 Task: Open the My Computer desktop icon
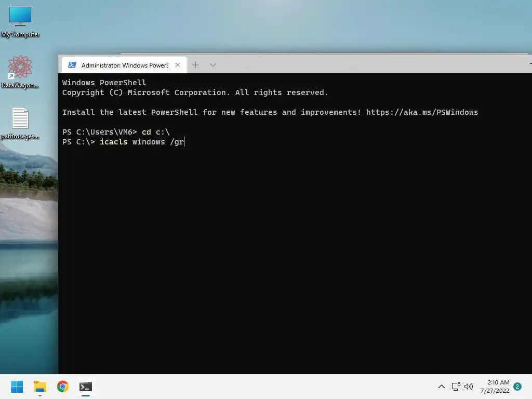tap(20, 21)
